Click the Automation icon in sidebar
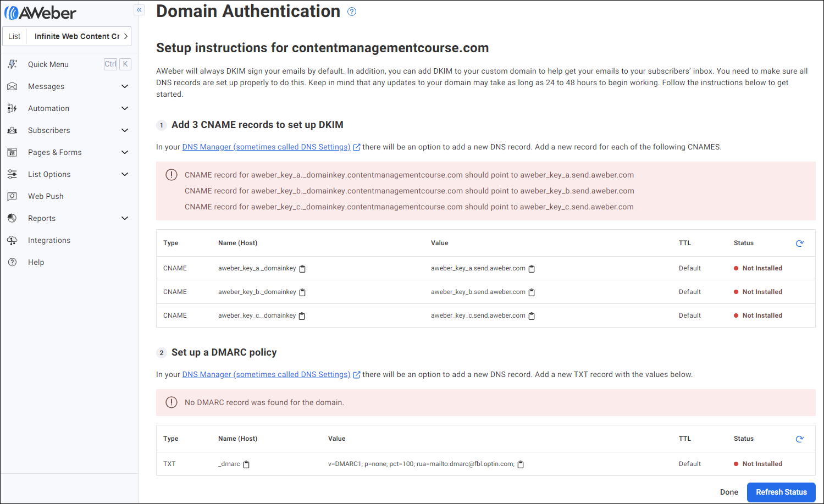Image resolution: width=824 pixels, height=504 pixels. (12, 108)
